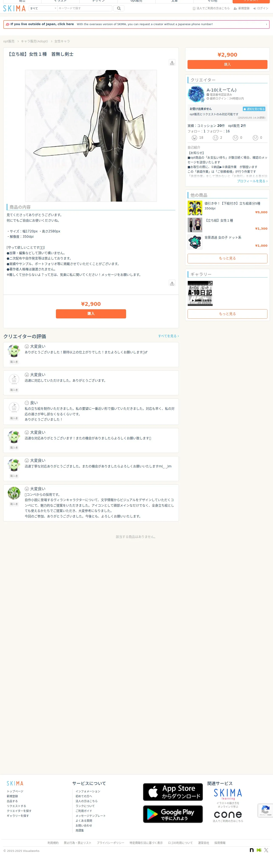Open トップページ footer link
The height and width of the screenshot is (868, 273).
(x=15, y=791)
